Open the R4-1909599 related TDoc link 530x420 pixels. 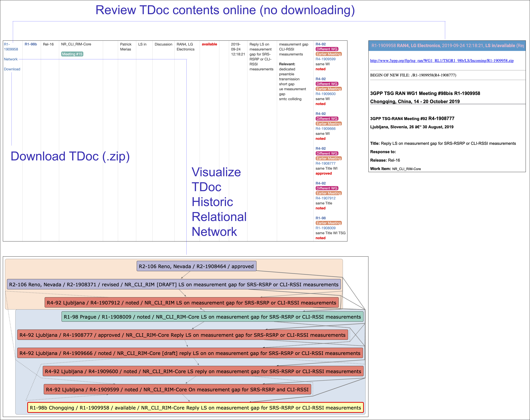pyautogui.click(x=326, y=59)
